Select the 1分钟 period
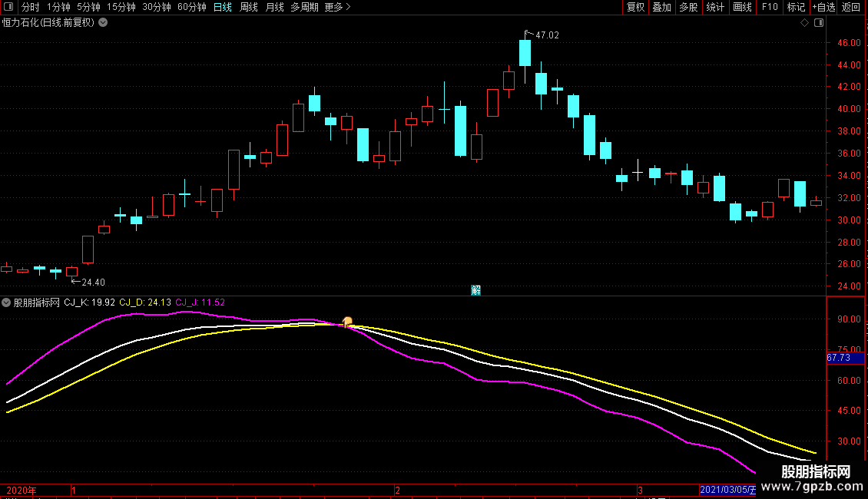The image size is (868, 499). [x=58, y=7]
